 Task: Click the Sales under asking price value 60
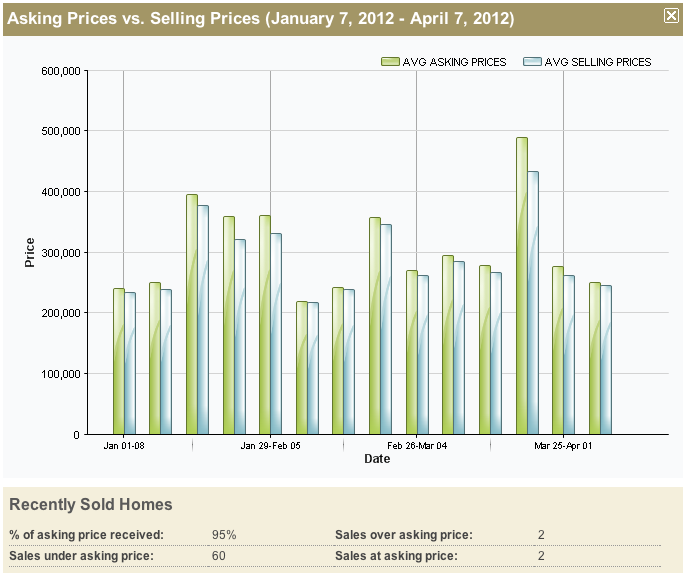[219, 555]
